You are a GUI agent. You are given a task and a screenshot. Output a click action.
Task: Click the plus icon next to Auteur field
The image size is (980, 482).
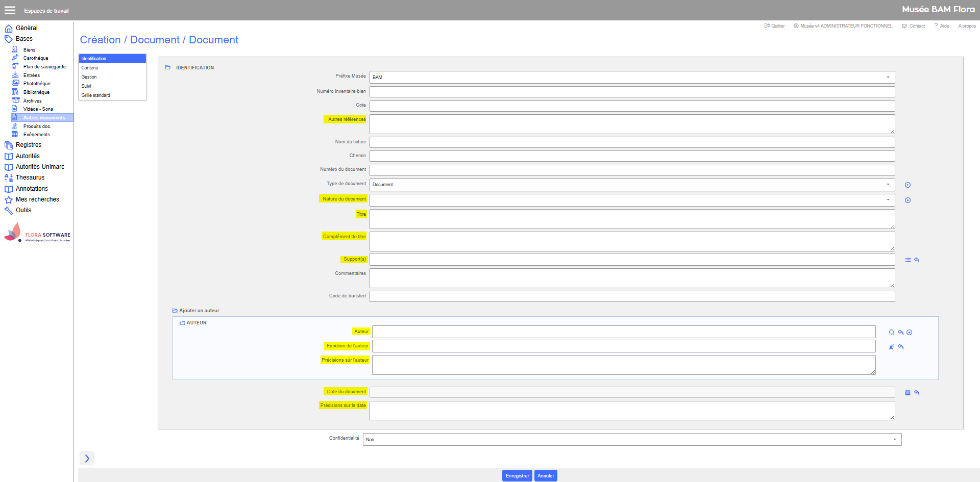coord(910,333)
